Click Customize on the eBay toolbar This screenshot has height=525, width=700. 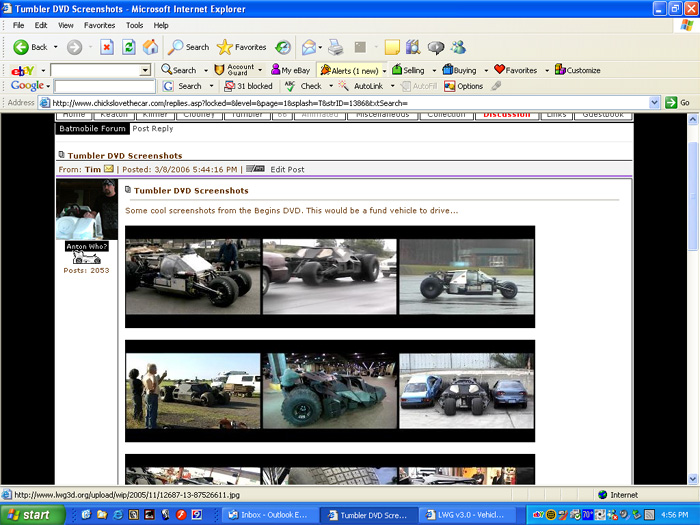point(577,70)
